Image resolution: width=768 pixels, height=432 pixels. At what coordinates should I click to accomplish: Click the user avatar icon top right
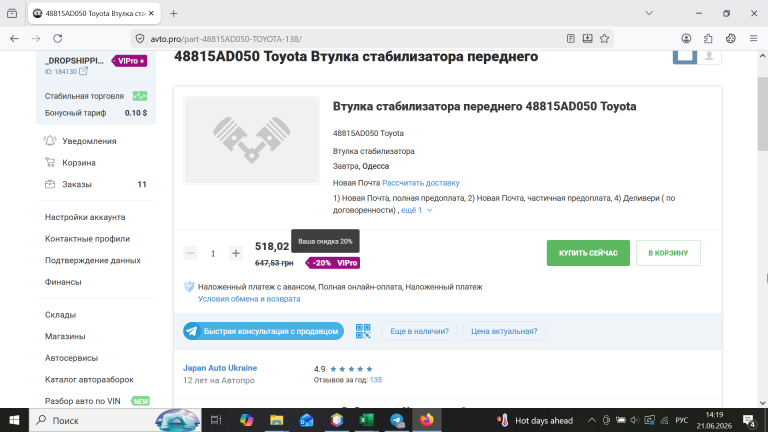tap(709, 57)
